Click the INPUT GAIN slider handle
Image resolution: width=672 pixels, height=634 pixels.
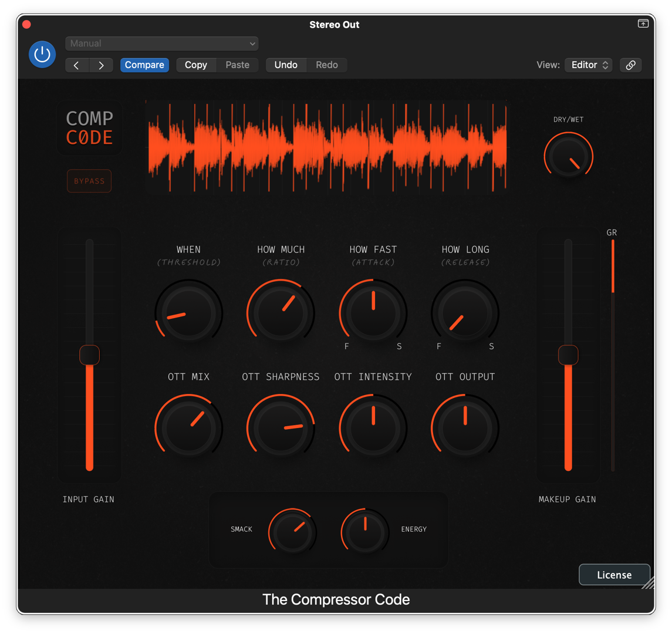click(89, 355)
